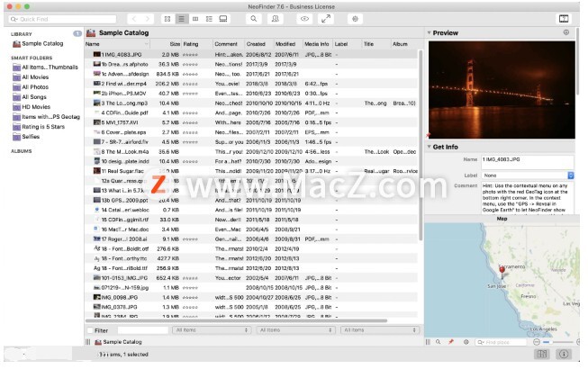This screenshot has width=588, height=369.
Task: Switch to column view mode
Action: pos(195,19)
